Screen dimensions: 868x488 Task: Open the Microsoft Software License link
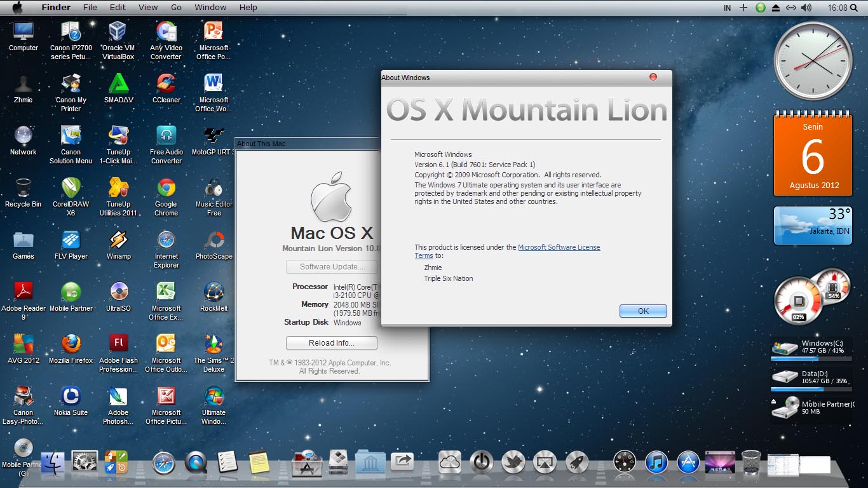pos(559,247)
